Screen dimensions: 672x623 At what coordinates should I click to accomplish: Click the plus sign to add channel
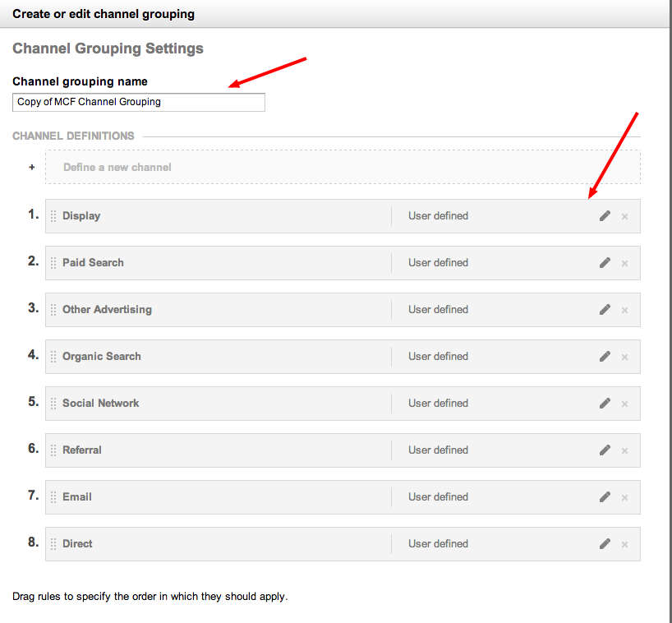[32, 167]
